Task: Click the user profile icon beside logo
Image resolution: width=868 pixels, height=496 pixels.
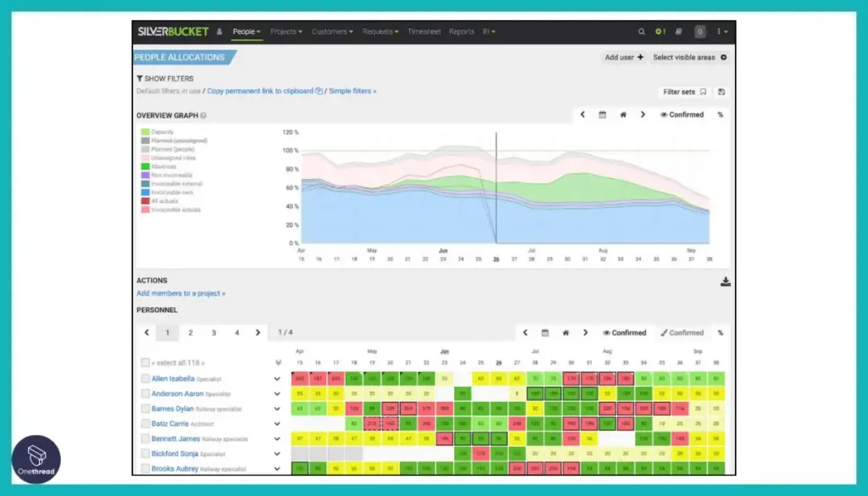Action: click(220, 31)
